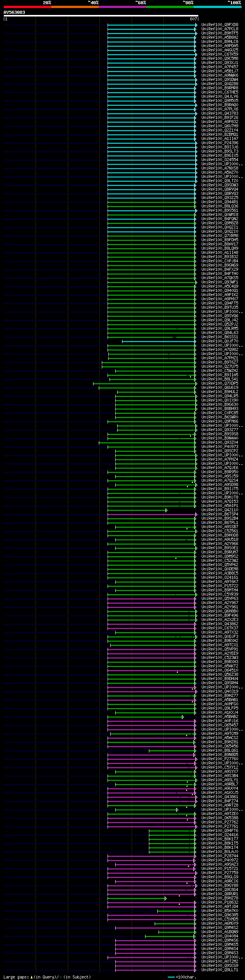Open hit UniRef100_B9HTF5
This screenshot has width=245, height=980.
220,33
